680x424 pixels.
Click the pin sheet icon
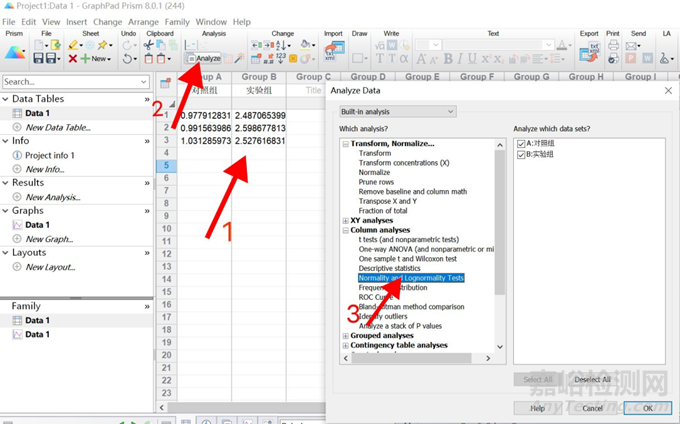coord(103,45)
